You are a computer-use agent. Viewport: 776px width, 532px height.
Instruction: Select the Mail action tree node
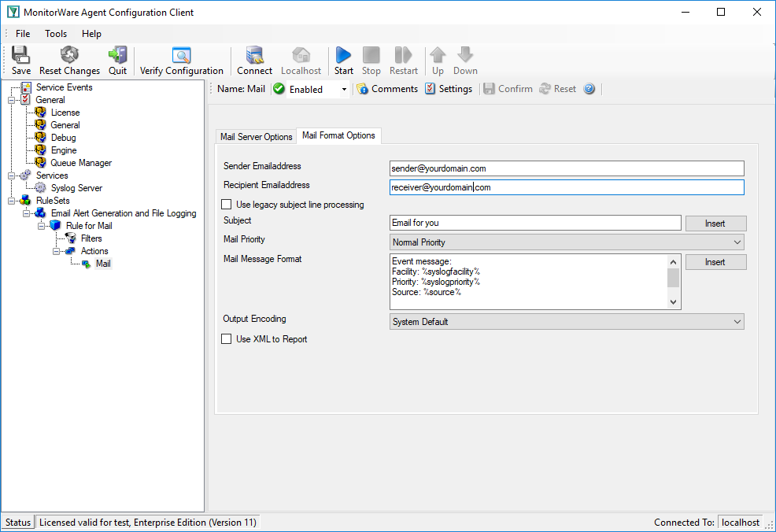103,264
